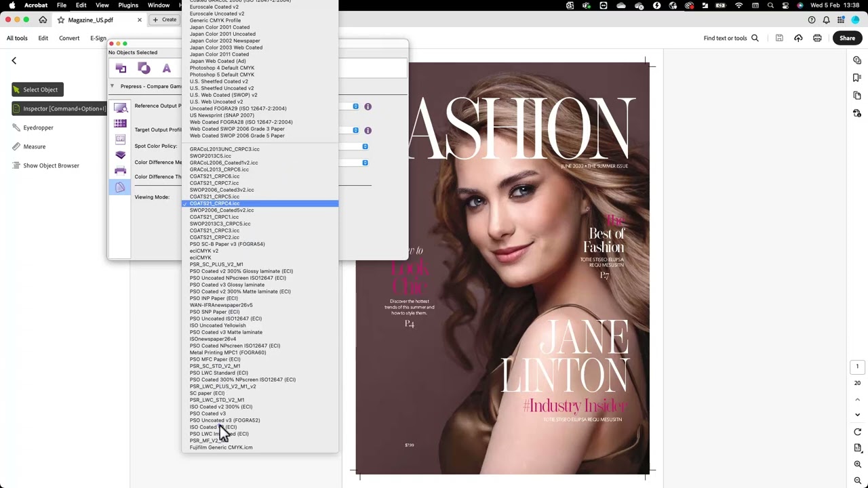Screen dimensions: 868x488
Task: Select the Select Object tool
Action: tap(37, 89)
